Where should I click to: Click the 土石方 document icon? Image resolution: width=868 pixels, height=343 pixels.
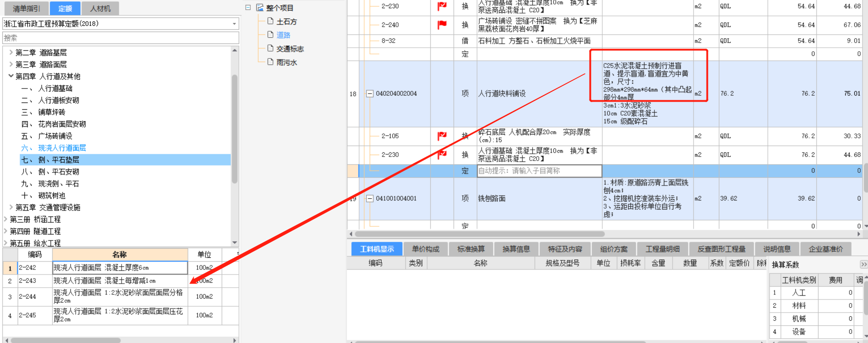tap(270, 21)
